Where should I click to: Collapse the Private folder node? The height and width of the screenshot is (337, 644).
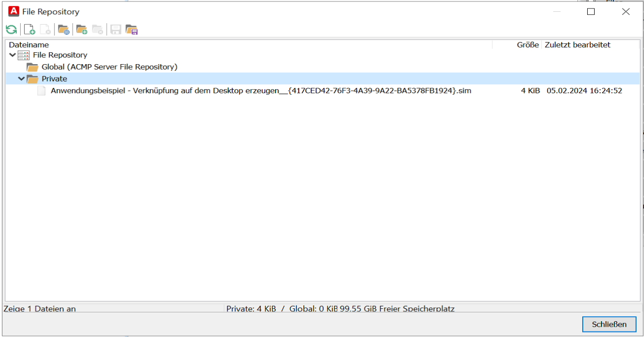tap(21, 78)
